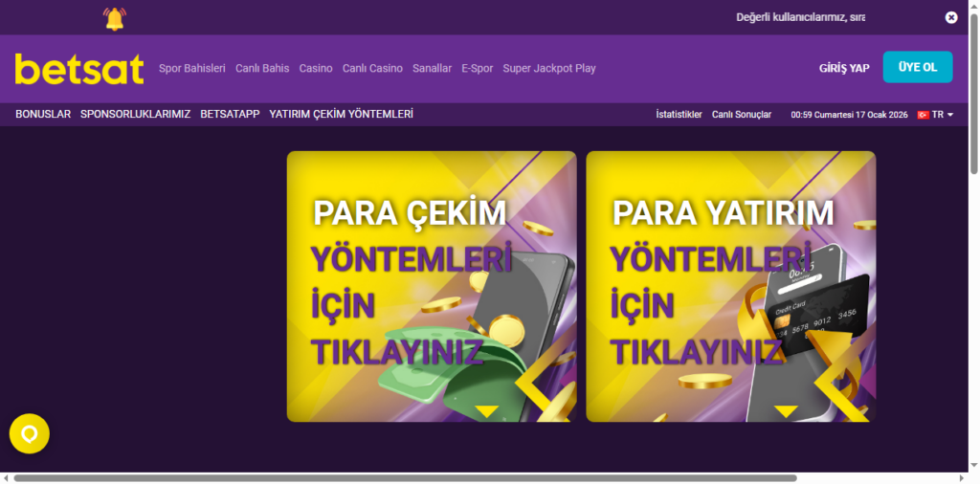The height and width of the screenshot is (484, 980).
Task: Click the notification bell icon
Action: click(x=115, y=19)
